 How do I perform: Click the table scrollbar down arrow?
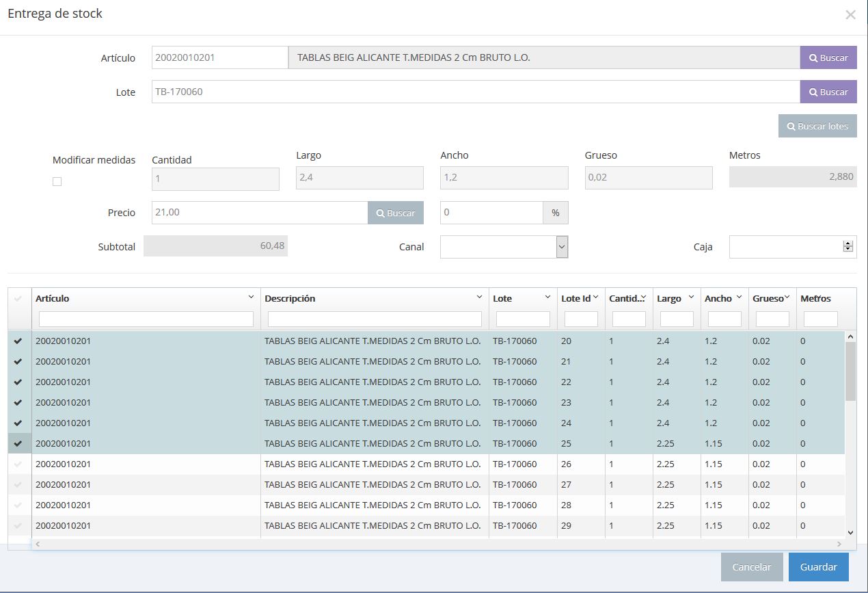coord(850,532)
